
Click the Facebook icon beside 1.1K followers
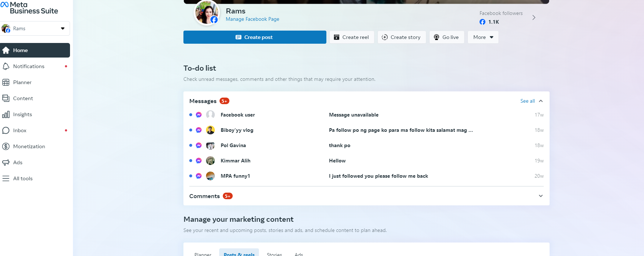pyautogui.click(x=482, y=22)
